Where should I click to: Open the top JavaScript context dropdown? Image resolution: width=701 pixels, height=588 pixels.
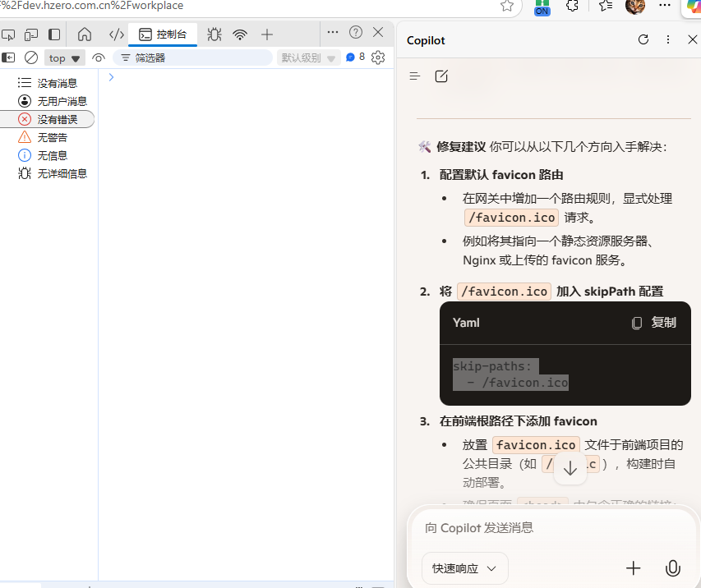pyautogui.click(x=66, y=57)
